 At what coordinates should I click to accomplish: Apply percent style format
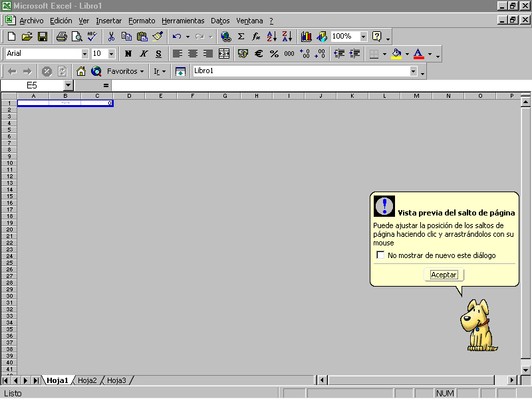click(274, 54)
